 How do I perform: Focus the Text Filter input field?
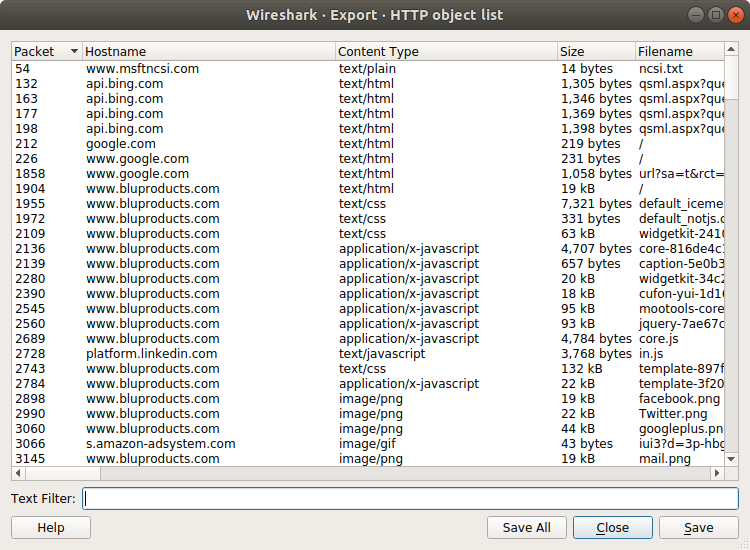[x=410, y=499]
